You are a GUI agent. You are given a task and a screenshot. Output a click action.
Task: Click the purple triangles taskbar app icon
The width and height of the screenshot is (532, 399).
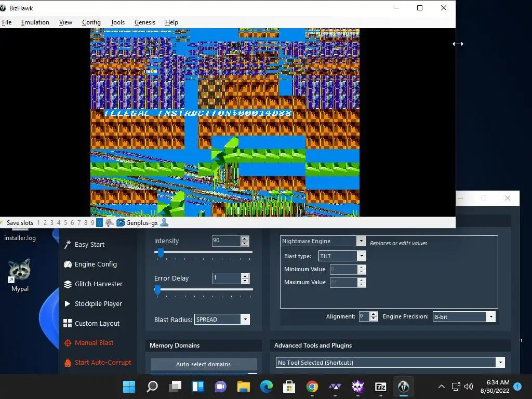(x=335, y=387)
